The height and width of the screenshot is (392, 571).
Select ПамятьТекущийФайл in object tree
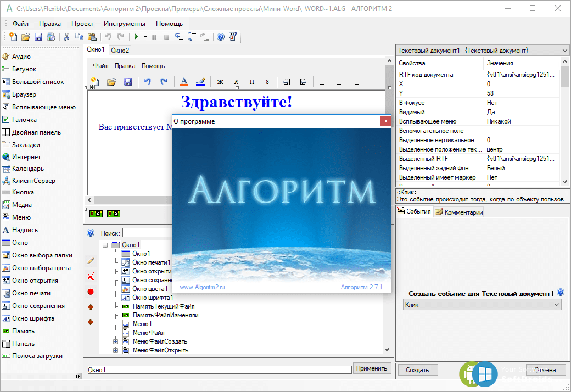(x=164, y=306)
